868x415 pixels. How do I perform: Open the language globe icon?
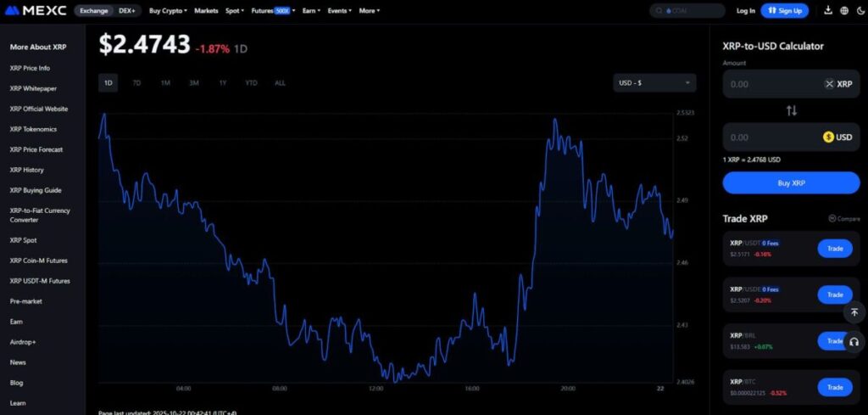(x=843, y=11)
